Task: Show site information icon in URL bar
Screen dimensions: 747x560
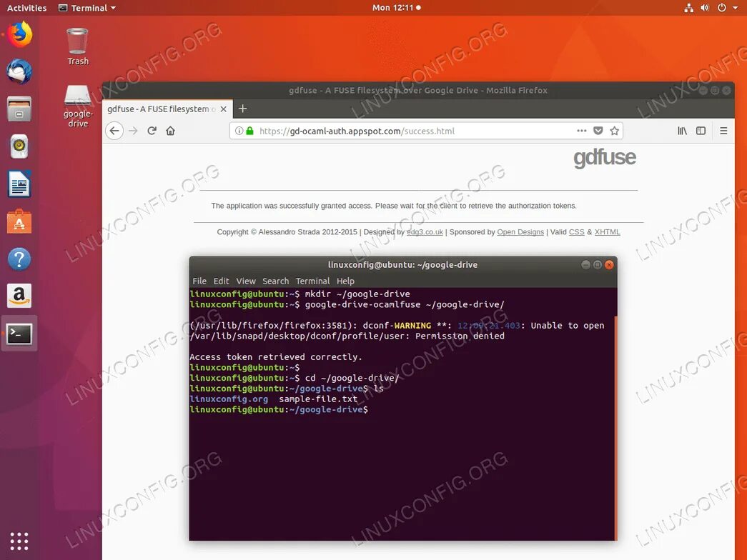Action: pyautogui.click(x=239, y=131)
